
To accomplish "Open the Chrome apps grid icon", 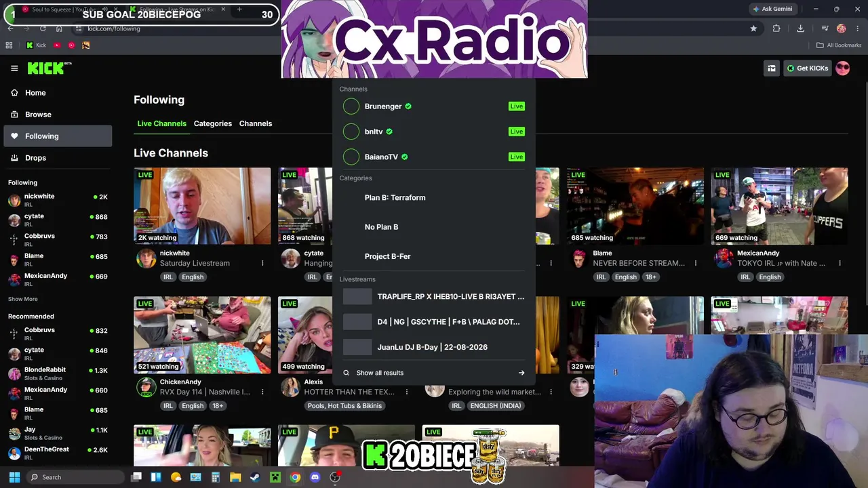I will [x=9, y=45].
